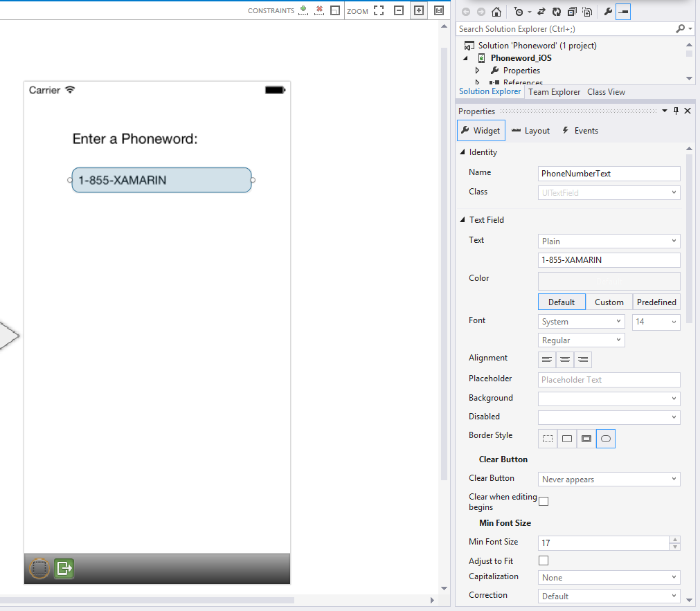
Task: Enable Clear when editing begins checkbox
Action: [x=544, y=501]
